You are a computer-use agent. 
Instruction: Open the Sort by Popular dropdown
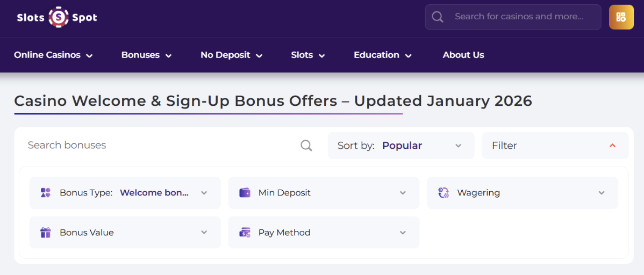(x=400, y=146)
